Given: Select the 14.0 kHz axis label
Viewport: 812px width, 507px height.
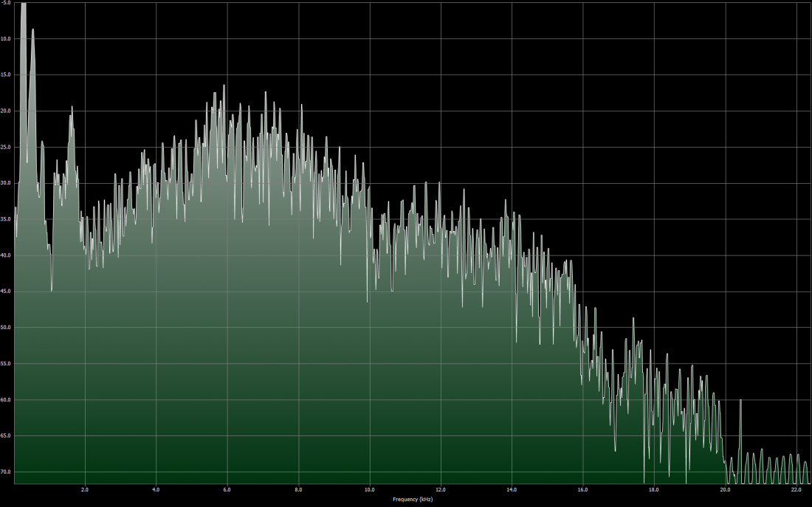Looking at the screenshot, I should point(512,489).
